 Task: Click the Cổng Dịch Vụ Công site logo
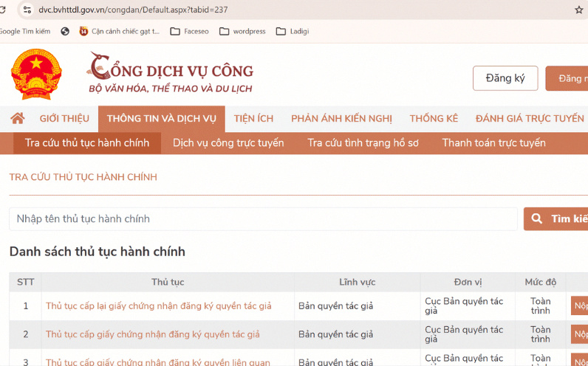pyautogui.click(x=170, y=73)
